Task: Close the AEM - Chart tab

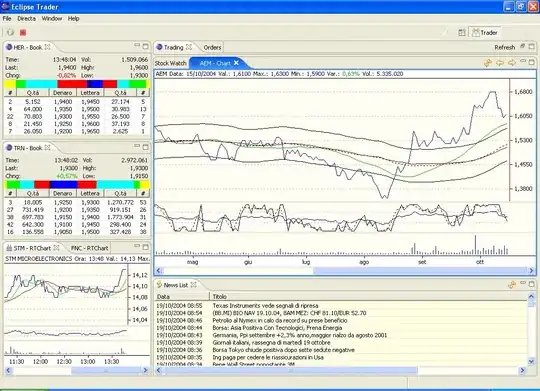Action: 236,63
